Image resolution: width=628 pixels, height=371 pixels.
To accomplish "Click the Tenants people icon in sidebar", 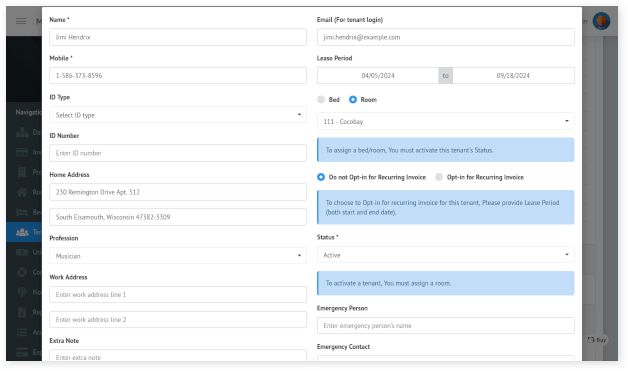I will 22,232.
